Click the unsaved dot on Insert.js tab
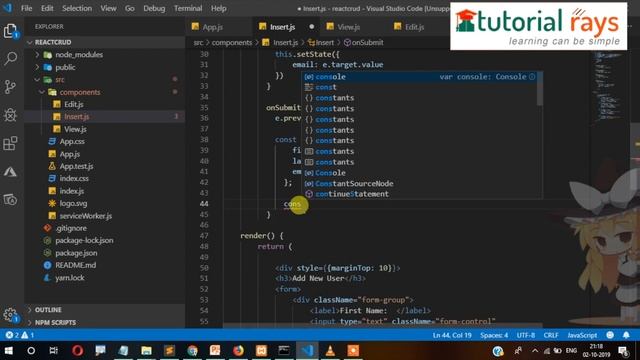Image resolution: width=640 pixels, height=360 pixels. [x=312, y=27]
